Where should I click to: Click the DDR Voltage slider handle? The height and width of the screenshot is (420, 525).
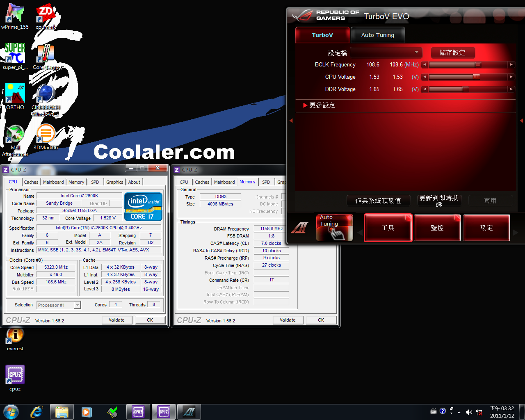click(465, 89)
